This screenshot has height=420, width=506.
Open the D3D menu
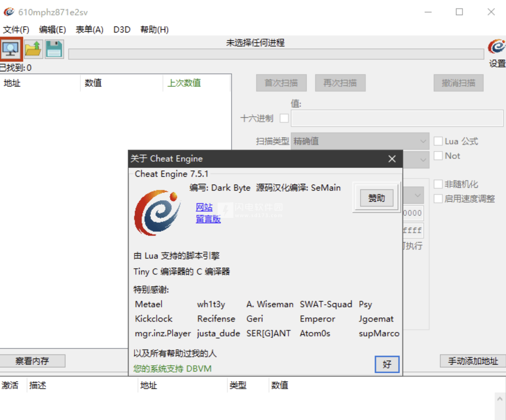point(122,30)
